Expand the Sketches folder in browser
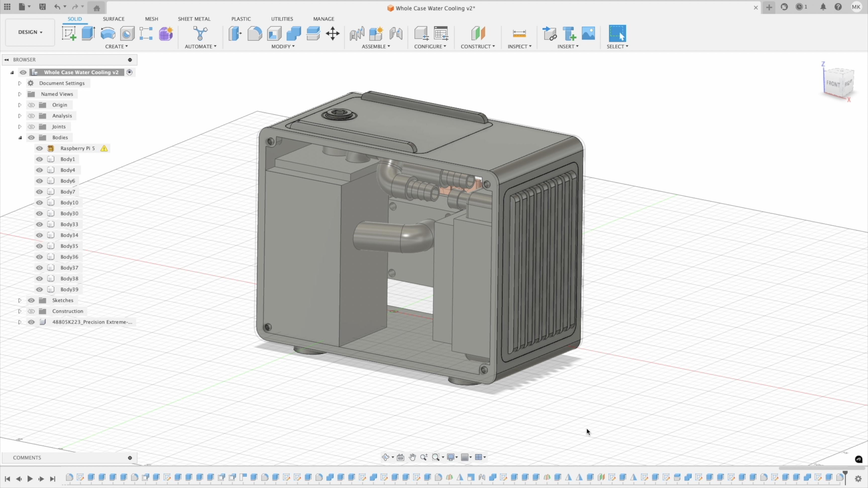Image resolution: width=868 pixels, height=488 pixels. click(x=19, y=300)
